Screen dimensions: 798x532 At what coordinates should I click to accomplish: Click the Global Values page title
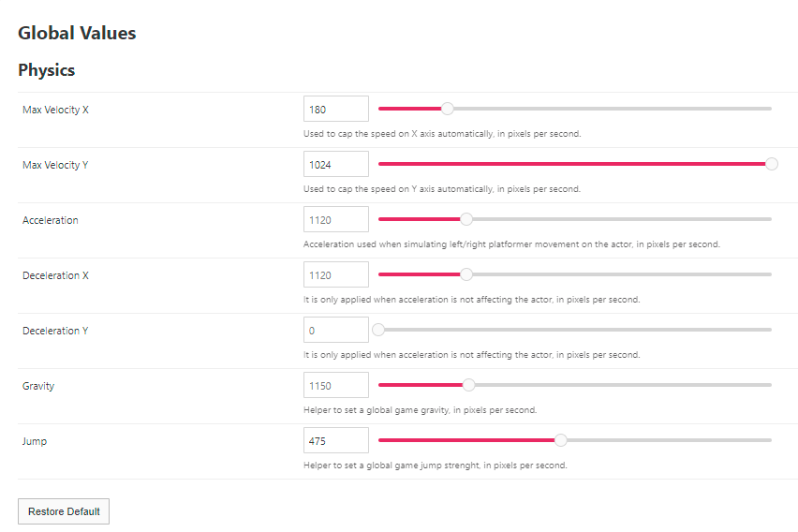coord(77,33)
